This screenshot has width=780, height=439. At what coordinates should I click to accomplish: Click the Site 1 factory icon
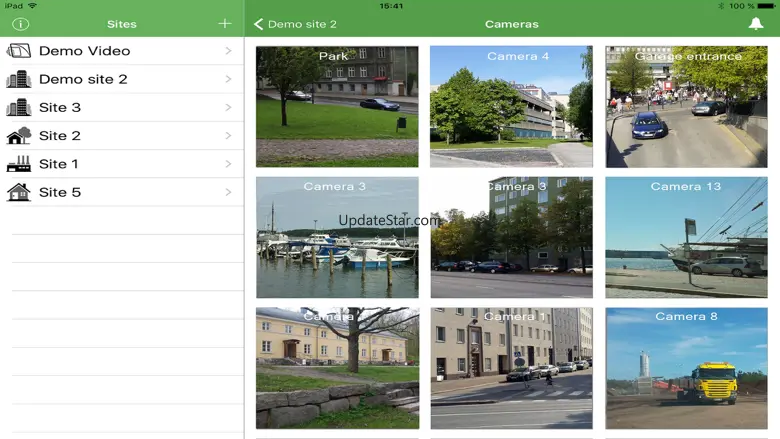click(x=19, y=164)
